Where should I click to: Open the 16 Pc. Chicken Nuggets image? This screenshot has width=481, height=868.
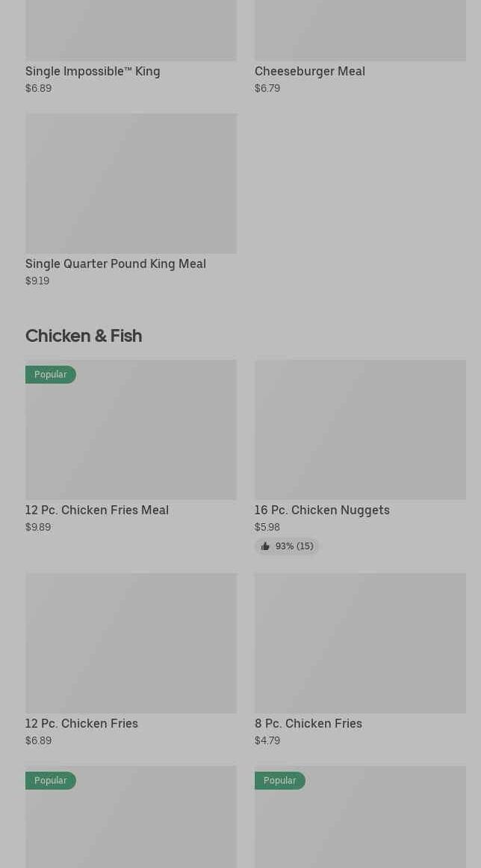360,430
